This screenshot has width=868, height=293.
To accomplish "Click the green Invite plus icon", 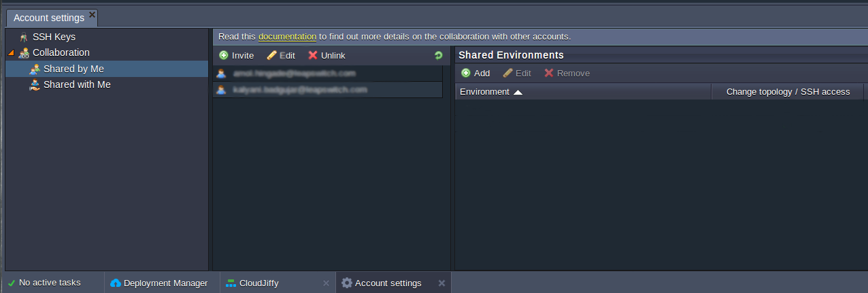I will [224, 56].
